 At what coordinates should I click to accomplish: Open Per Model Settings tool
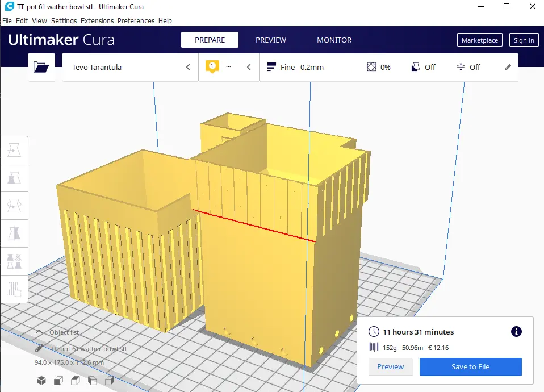[14, 261]
